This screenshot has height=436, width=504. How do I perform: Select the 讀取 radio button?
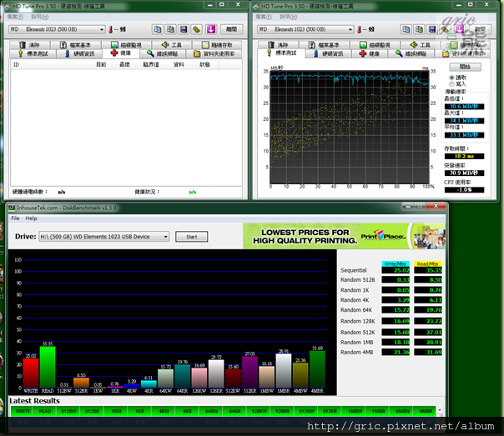point(453,77)
